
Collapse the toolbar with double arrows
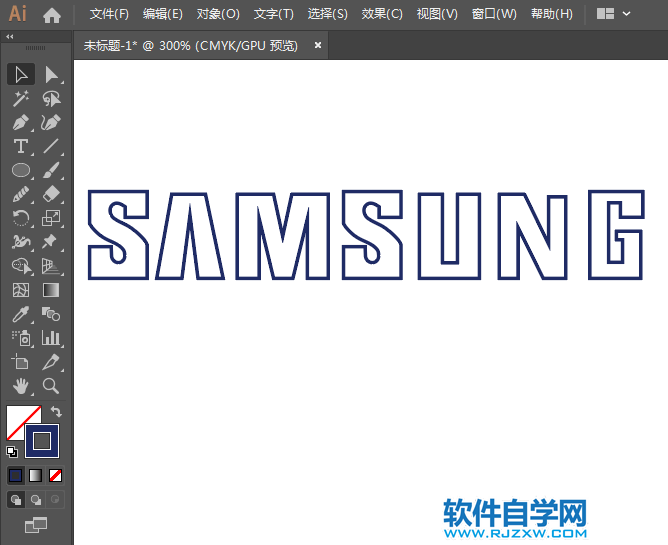(x=10, y=37)
